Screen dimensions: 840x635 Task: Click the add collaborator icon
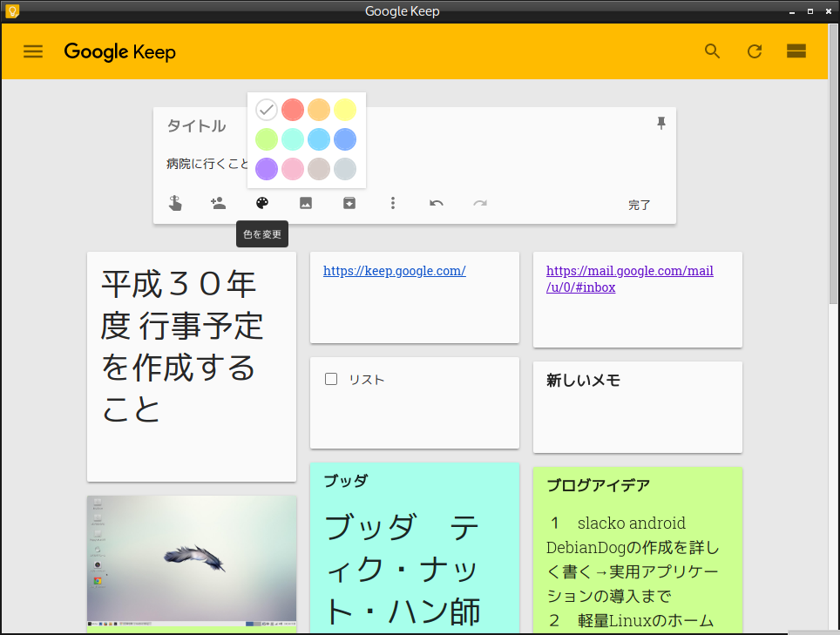click(219, 203)
